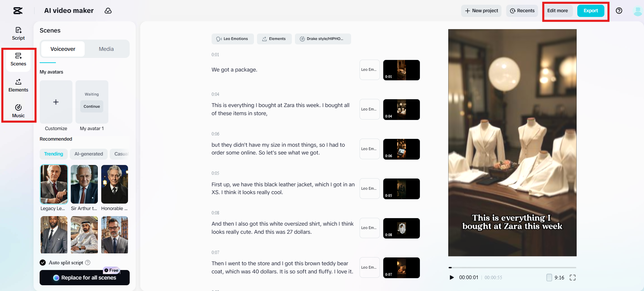Edit text about the brown teddy bear coat
Screen dimensions: 644x291
(282, 268)
